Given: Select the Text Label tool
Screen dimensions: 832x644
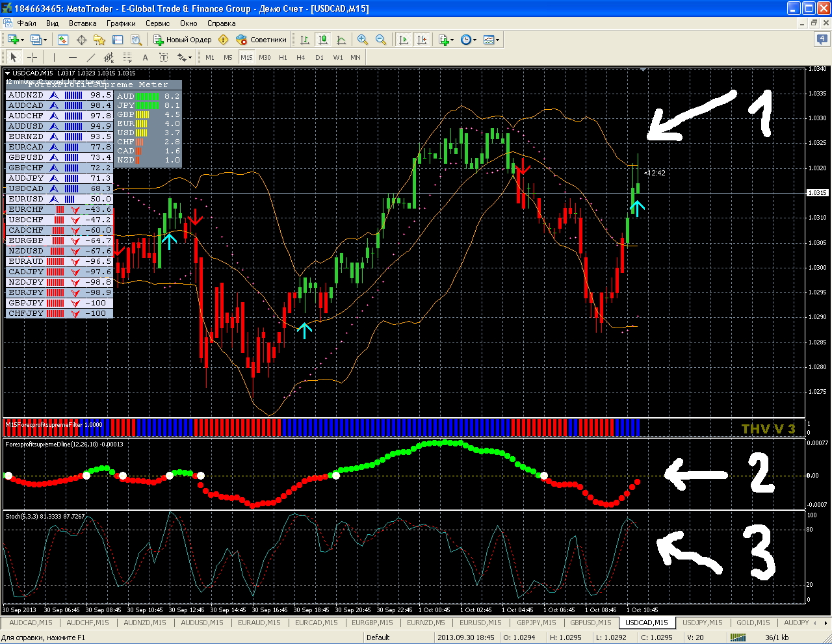Looking at the screenshot, I should pyautogui.click(x=163, y=57).
